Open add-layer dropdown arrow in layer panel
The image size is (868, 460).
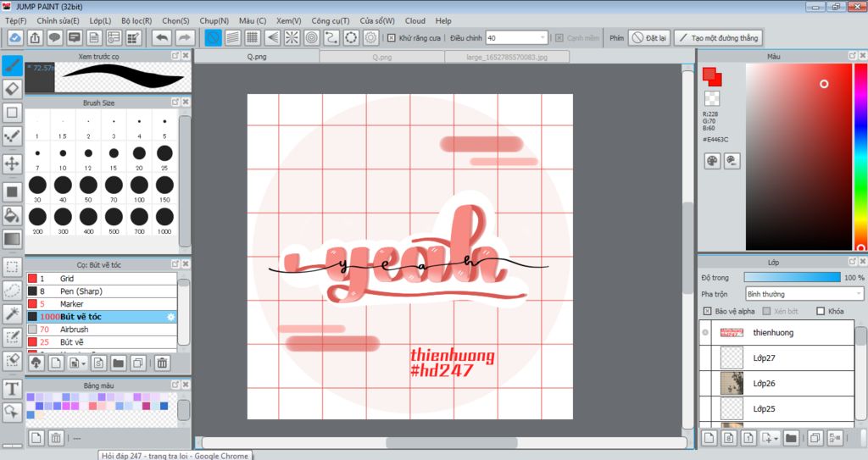click(x=776, y=439)
